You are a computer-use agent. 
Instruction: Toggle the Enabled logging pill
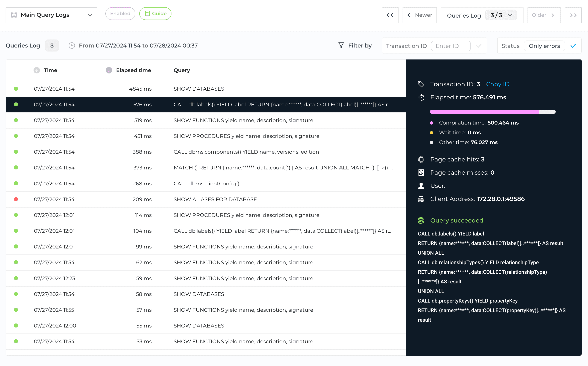120,14
